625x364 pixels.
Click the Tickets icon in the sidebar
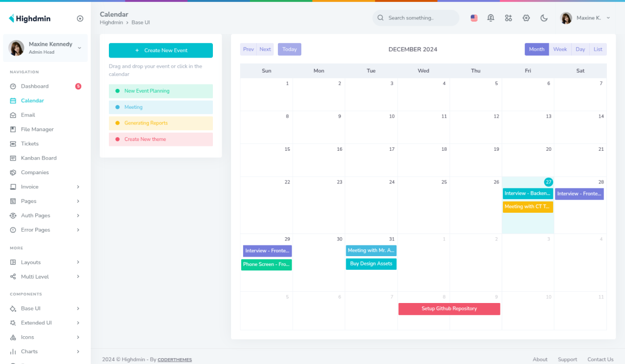click(x=13, y=144)
